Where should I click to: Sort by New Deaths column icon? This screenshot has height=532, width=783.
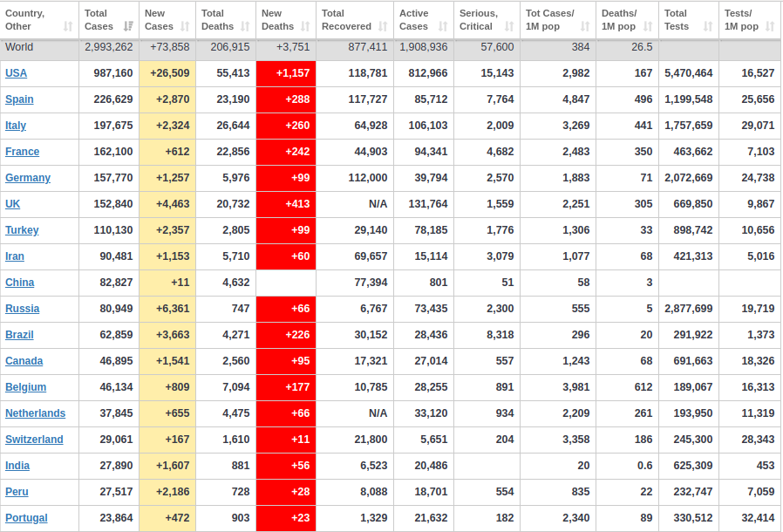305,26
